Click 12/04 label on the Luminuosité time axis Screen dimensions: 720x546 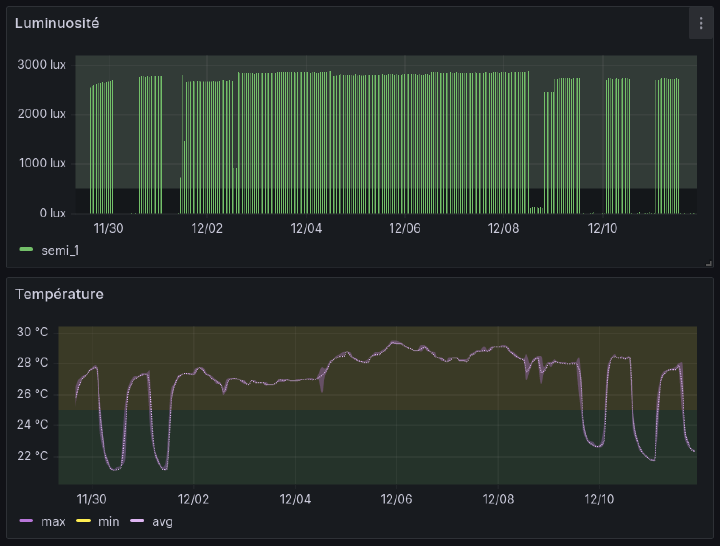(306, 228)
